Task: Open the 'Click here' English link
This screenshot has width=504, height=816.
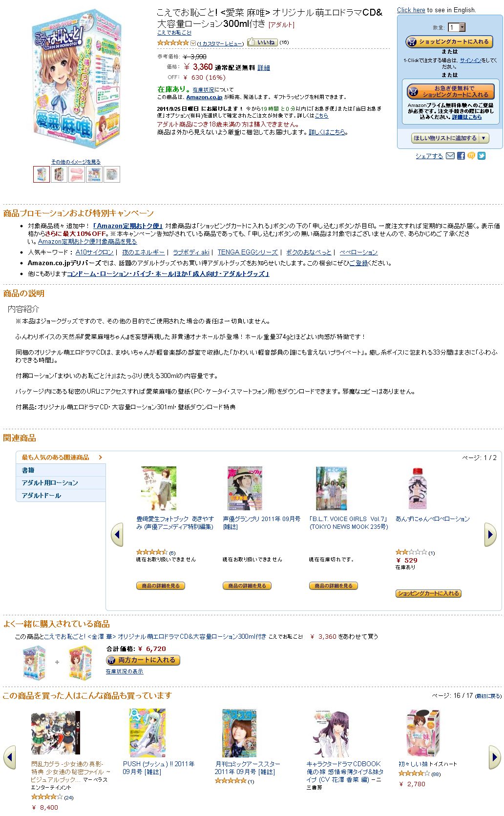Action: (411, 10)
